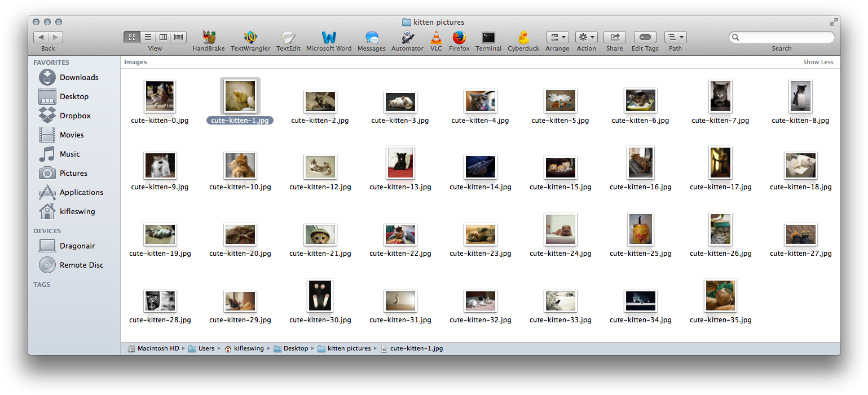The width and height of the screenshot is (868, 395).
Task: Launch HandBrake from the Finder toolbar
Action: [x=209, y=38]
